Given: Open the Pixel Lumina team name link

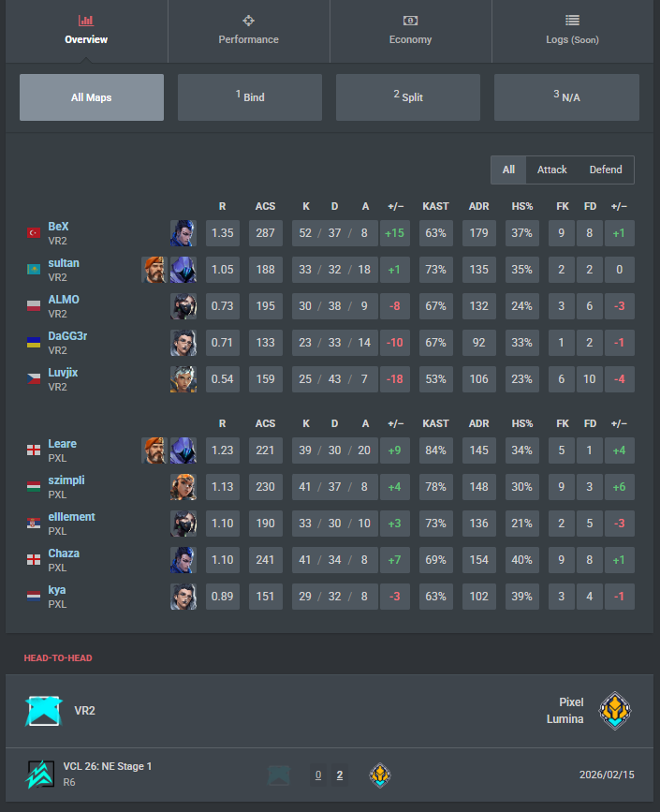Looking at the screenshot, I should tap(565, 711).
